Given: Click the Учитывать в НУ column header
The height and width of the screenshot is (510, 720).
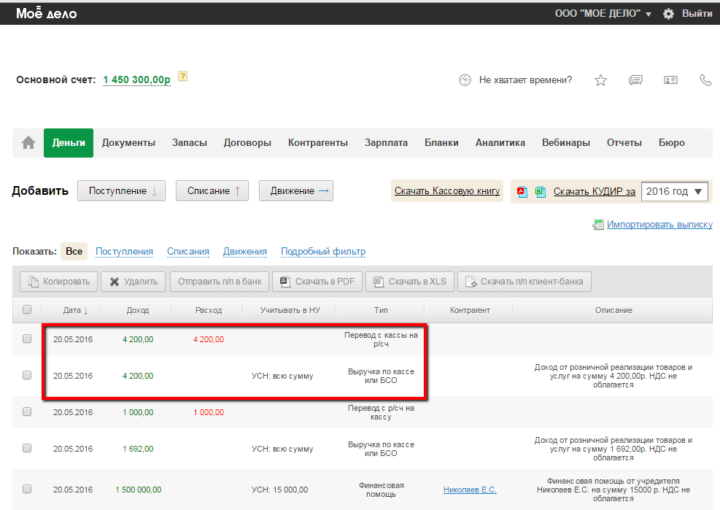Looking at the screenshot, I should [290, 310].
